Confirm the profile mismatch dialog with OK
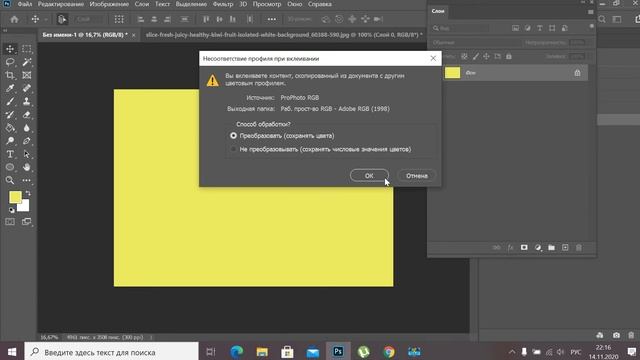The height and width of the screenshot is (360, 640). (x=369, y=176)
